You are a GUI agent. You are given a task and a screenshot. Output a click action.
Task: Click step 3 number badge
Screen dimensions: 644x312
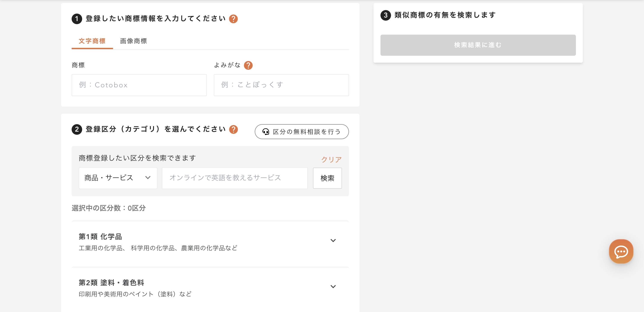tap(386, 15)
